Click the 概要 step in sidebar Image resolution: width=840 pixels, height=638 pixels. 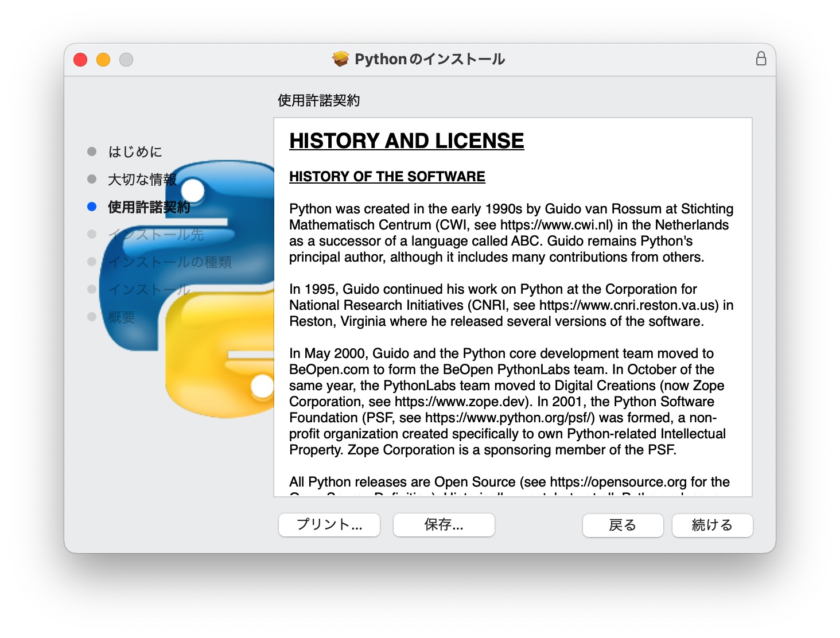pyautogui.click(x=122, y=317)
